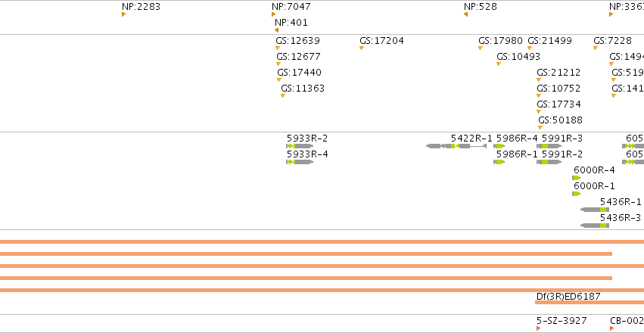Click the GS:10752 insertion marker

coord(539,96)
